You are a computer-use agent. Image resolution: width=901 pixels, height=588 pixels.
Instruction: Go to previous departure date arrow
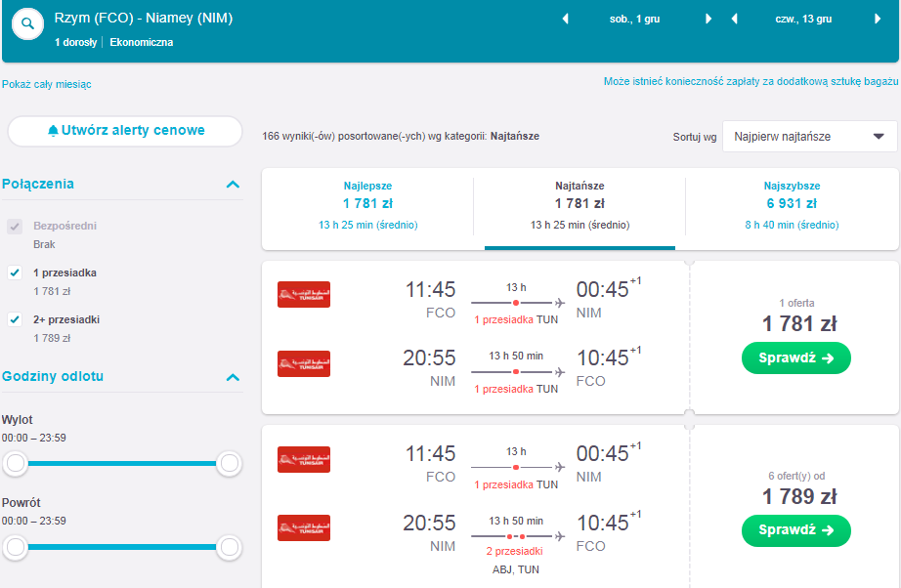565,19
